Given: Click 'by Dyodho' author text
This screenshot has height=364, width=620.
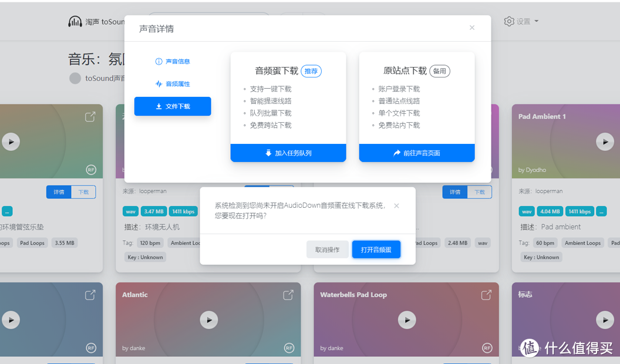Looking at the screenshot, I should pos(532,170).
